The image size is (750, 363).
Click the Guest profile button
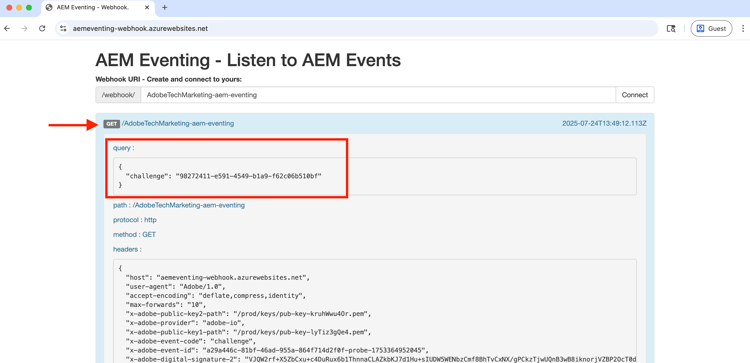coord(711,29)
